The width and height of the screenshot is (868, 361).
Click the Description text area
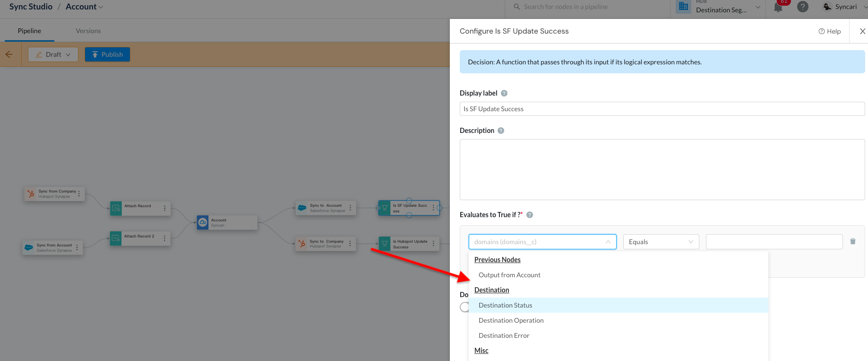662,169
